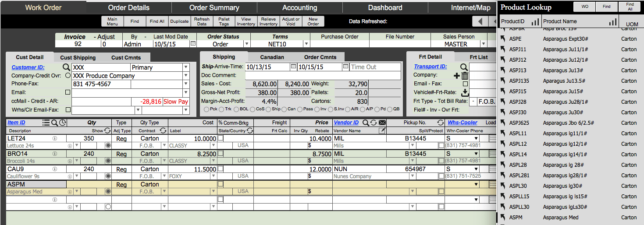The width and height of the screenshot is (644, 225).
Task: Search customers with magnifier beside Customer ID
Action: (x=66, y=67)
